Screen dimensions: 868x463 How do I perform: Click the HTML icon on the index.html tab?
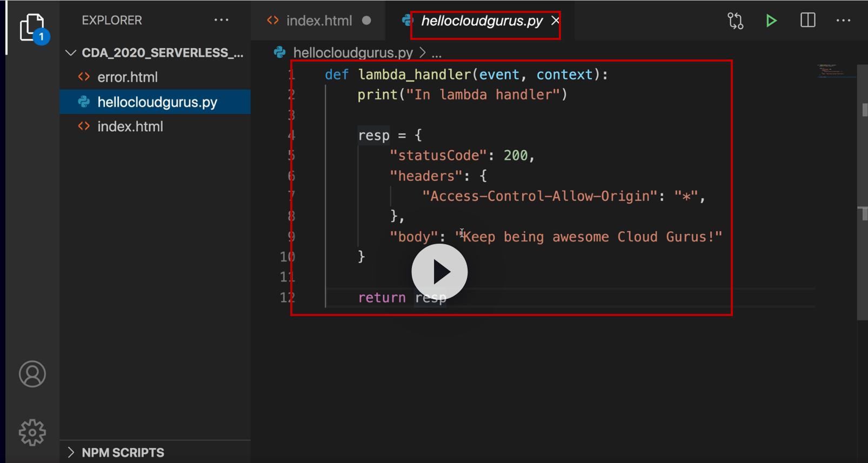[x=273, y=21]
